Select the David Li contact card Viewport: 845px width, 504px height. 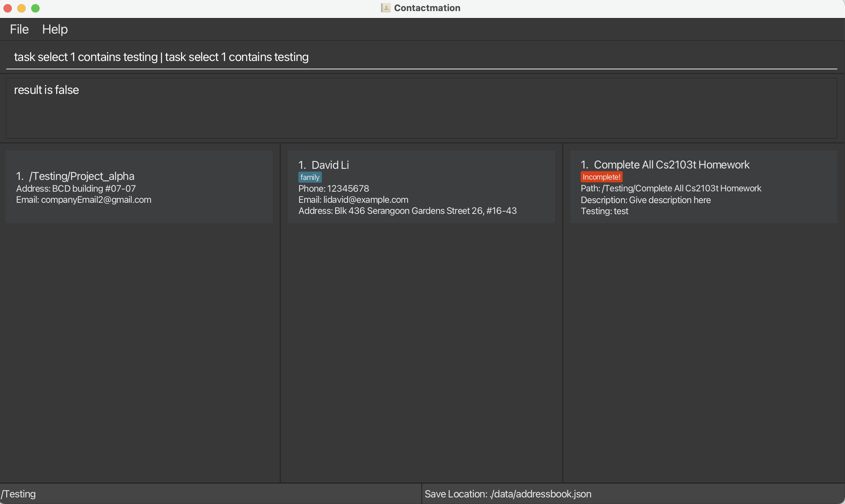(421, 187)
